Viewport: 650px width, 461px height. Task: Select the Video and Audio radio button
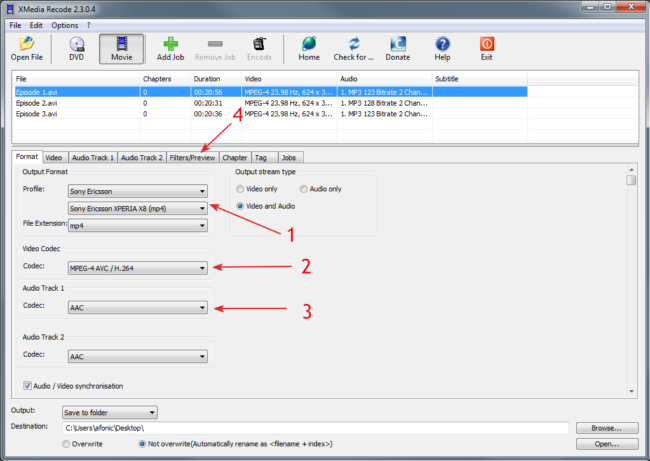[x=240, y=206]
